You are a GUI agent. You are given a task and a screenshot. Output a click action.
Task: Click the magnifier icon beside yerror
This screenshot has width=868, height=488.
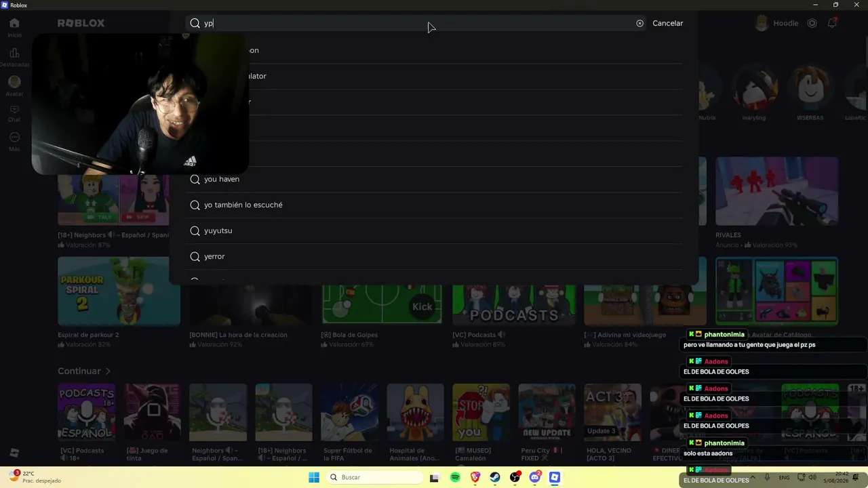point(195,256)
